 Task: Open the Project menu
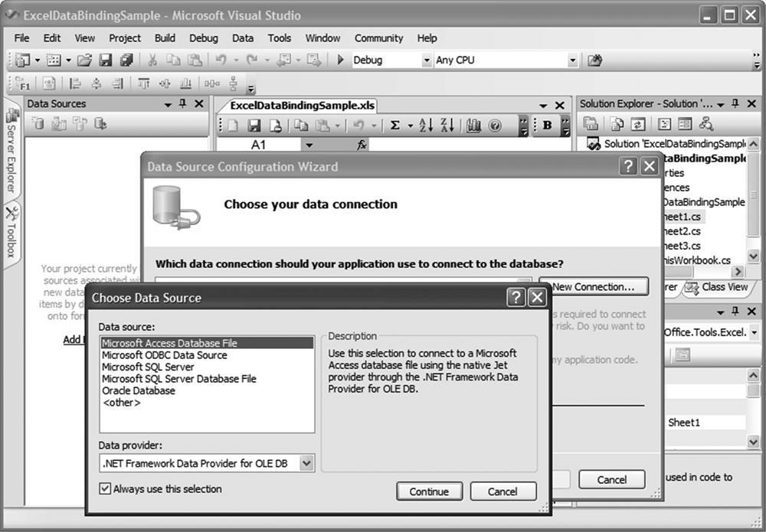point(125,38)
